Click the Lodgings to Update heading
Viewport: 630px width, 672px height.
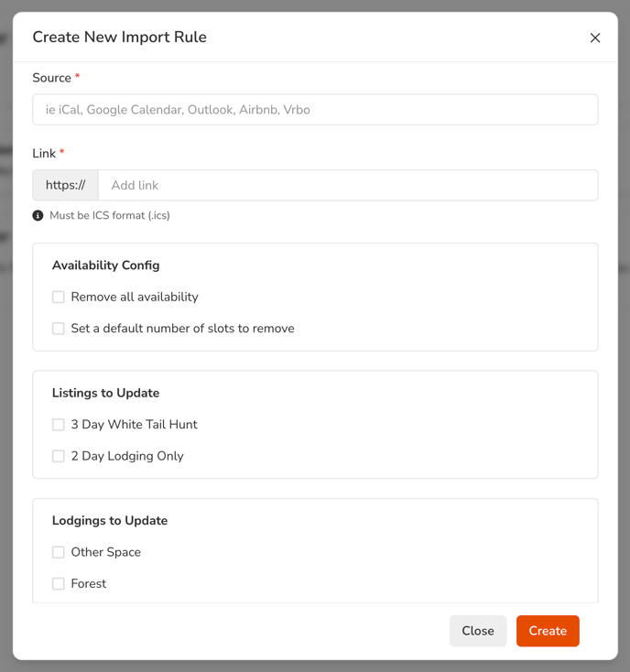tap(110, 521)
